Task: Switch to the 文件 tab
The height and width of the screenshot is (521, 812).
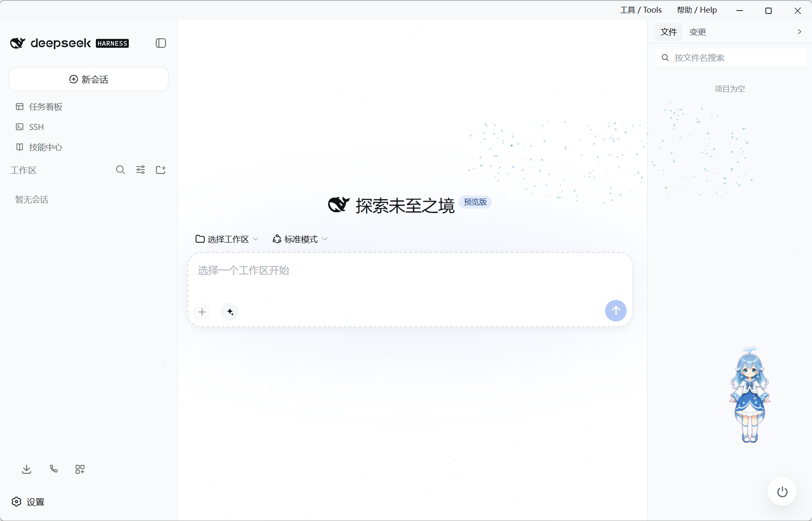Action: [x=668, y=32]
